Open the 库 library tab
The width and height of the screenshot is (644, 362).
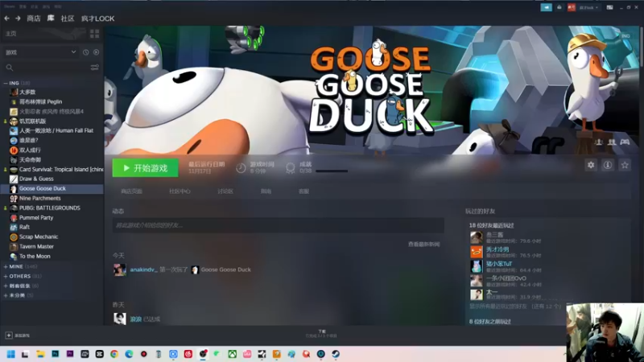(x=51, y=19)
